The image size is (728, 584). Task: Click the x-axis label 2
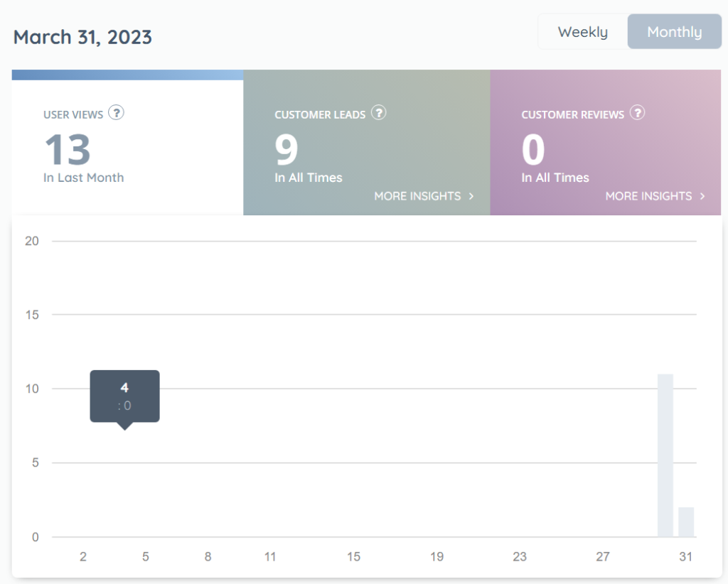point(83,557)
